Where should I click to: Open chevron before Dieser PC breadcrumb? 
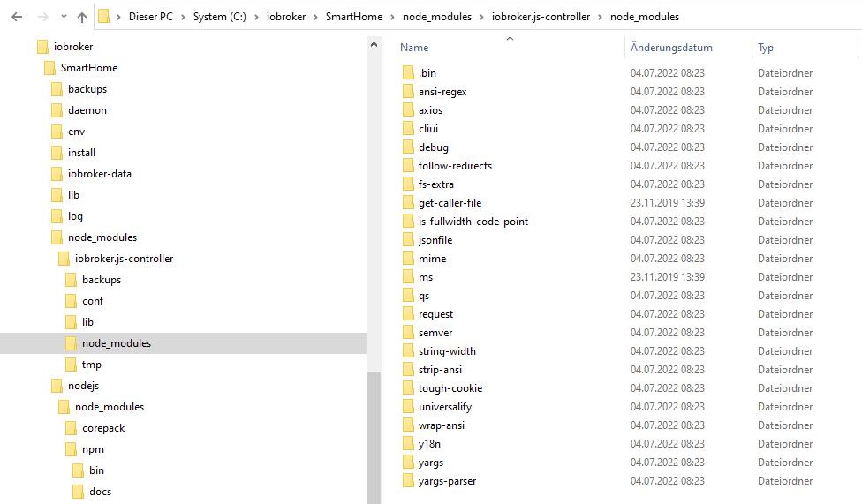[x=118, y=17]
